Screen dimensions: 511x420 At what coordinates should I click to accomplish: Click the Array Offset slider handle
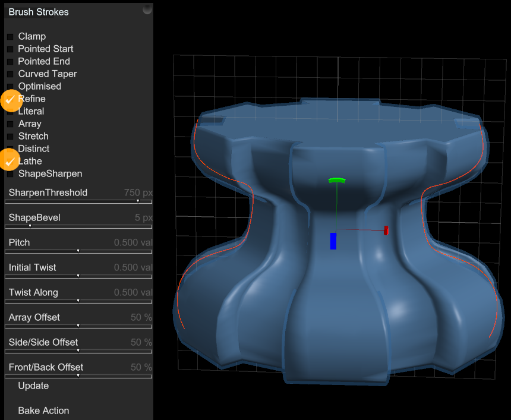pyautogui.click(x=78, y=326)
